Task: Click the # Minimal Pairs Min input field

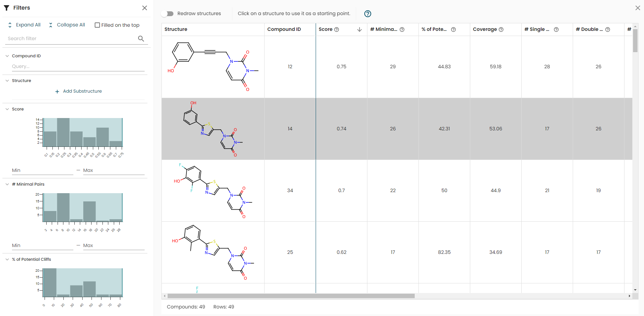Action: (x=42, y=246)
